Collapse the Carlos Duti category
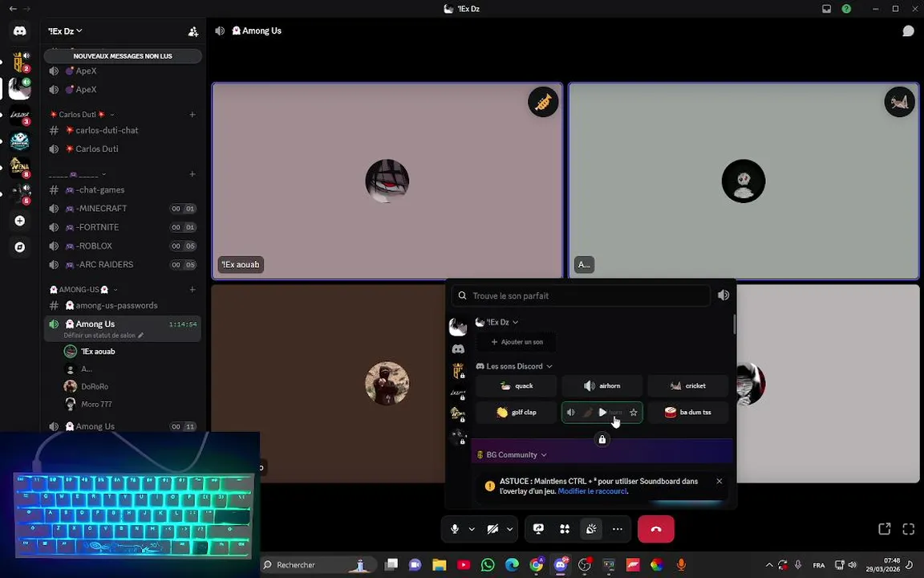 tap(82, 115)
